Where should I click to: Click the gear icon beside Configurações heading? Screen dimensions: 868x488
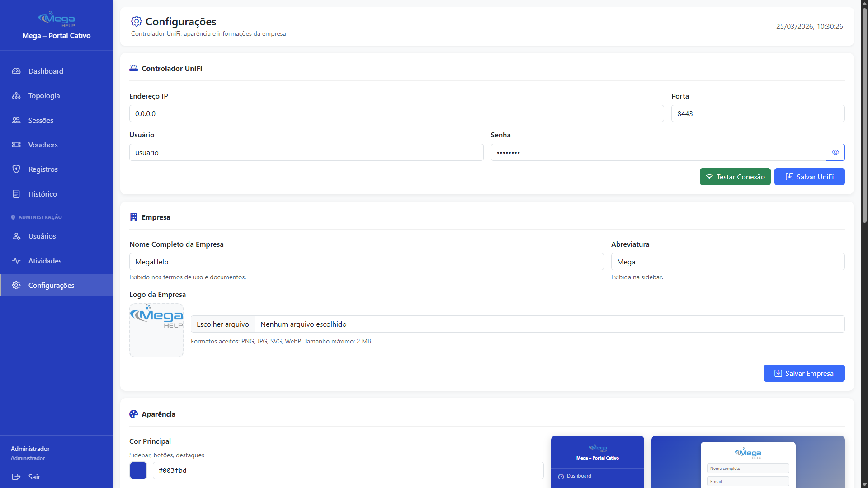136,21
